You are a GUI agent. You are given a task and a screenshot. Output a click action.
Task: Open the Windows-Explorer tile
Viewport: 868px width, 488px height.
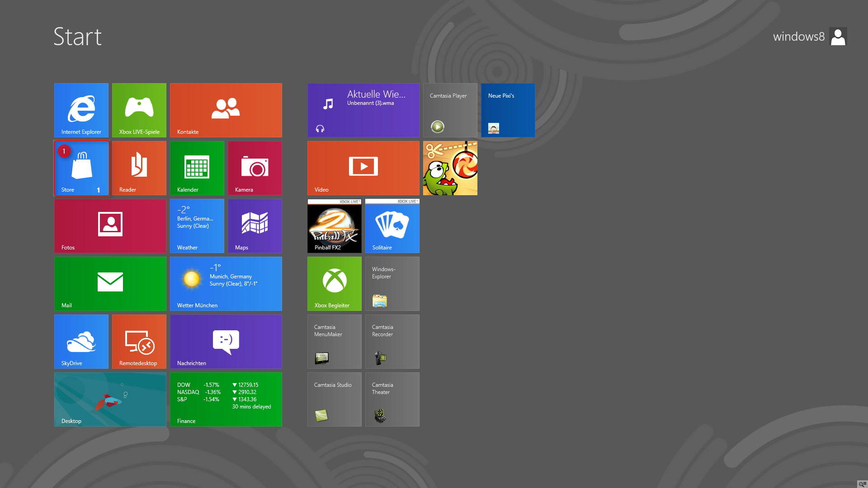pos(392,284)
